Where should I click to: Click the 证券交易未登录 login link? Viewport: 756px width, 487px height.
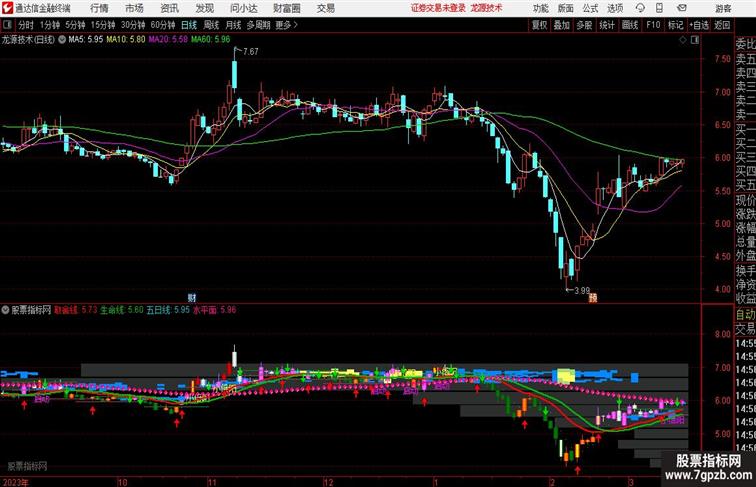(x=438, y=8)
